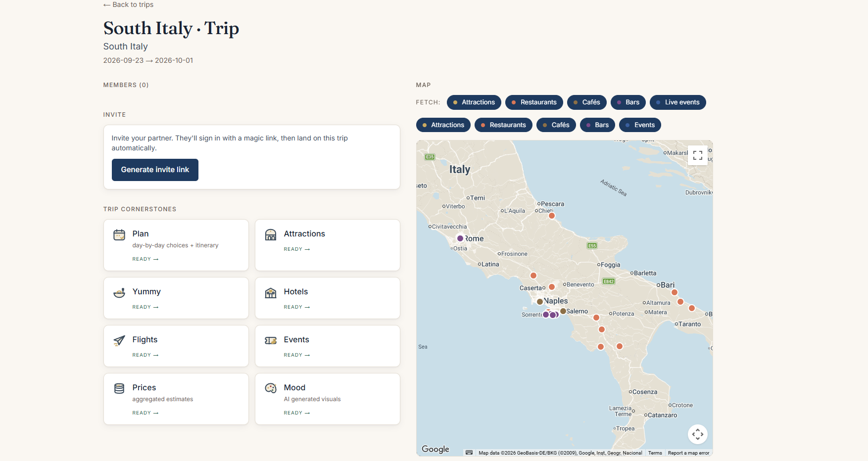This screenshot has height=461, width=868.
Task: Click READY arrow on Mood card
Action: [x=297, y=413]
